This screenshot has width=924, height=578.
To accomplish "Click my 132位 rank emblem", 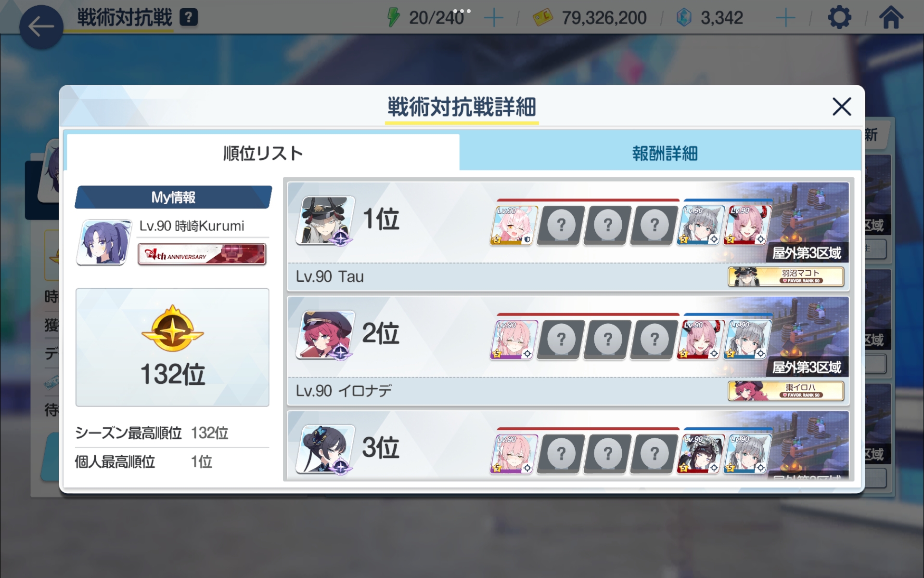I will point(172,328).
